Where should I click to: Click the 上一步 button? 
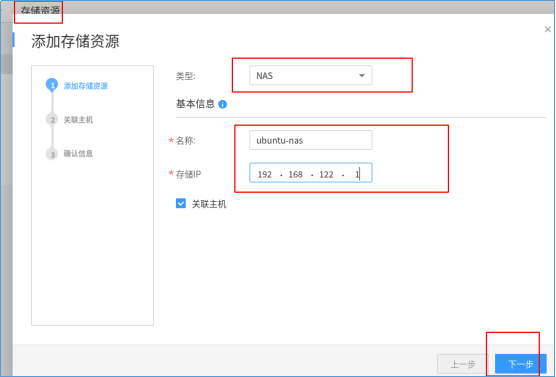click(x=463, y=364)
